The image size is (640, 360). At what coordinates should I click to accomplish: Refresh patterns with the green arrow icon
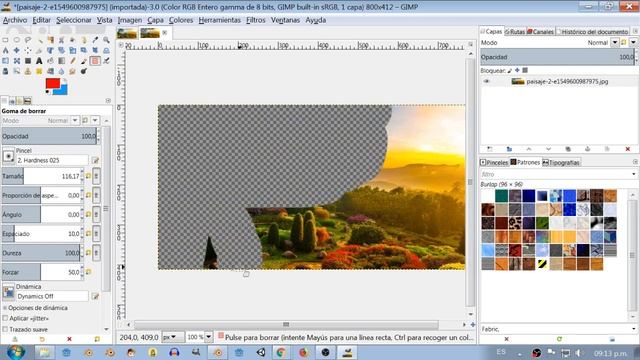[559, 339]
